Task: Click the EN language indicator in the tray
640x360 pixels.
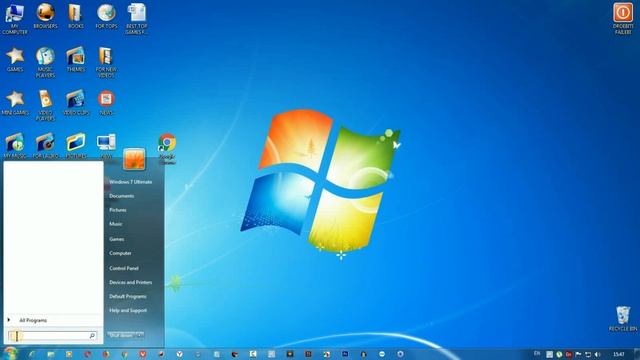Action: pyautogui.click(x=537, y=354)
